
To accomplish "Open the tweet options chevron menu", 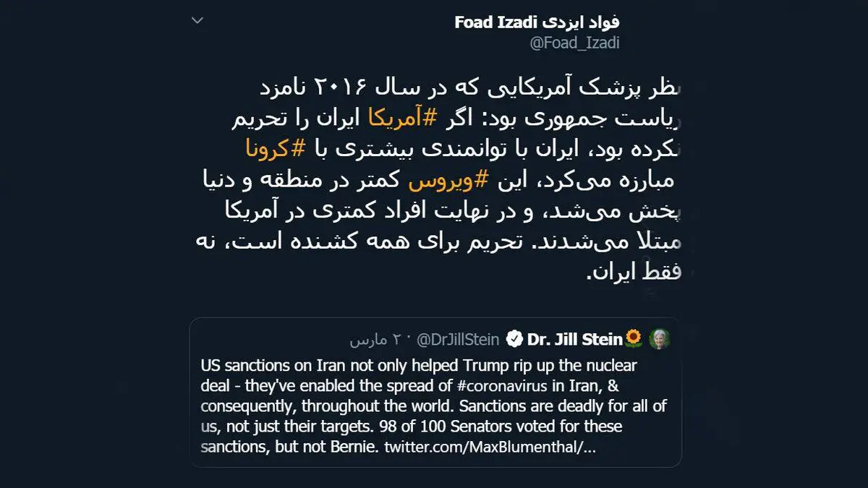I will point(197,21).
